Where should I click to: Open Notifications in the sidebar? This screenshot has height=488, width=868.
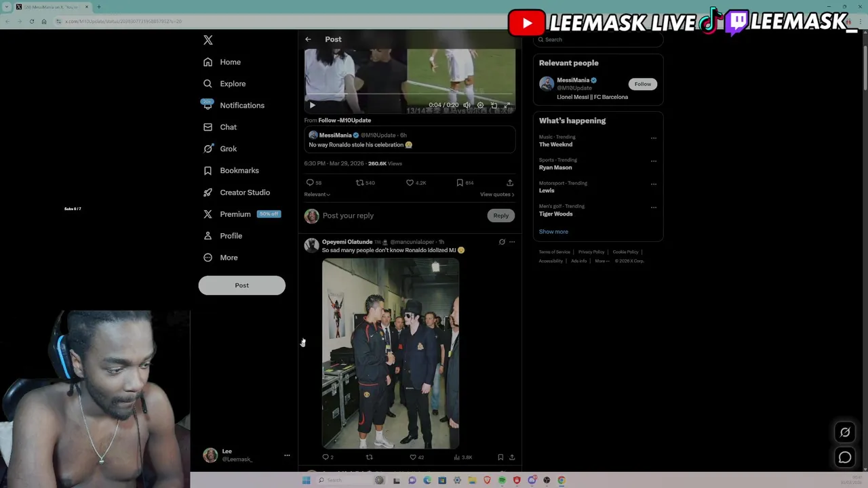(233, 106)
